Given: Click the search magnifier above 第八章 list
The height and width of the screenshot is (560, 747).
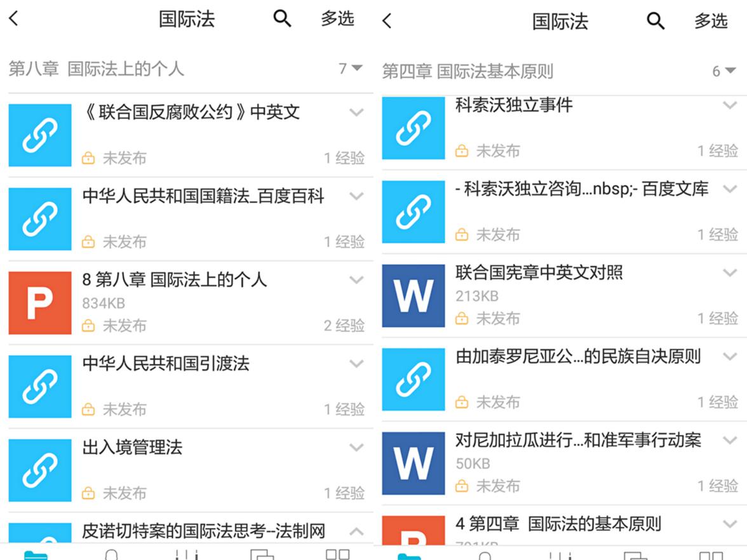Looking at the screenshot, I should pos(282,19).
